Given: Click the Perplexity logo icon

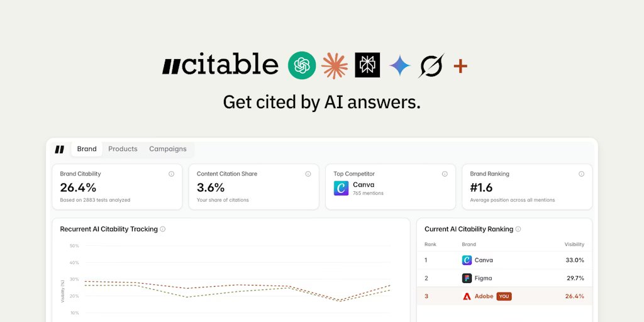Looking at the screenshot, I should click(x=367, y=65).
